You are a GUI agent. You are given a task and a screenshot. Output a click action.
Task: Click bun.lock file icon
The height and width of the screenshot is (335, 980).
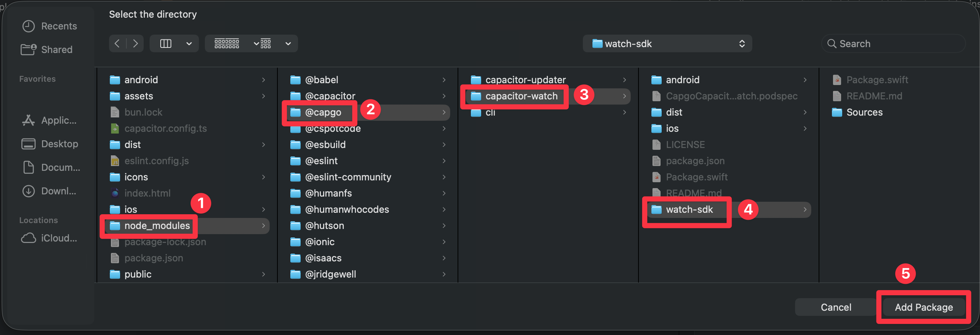click(x=115, y=113)
